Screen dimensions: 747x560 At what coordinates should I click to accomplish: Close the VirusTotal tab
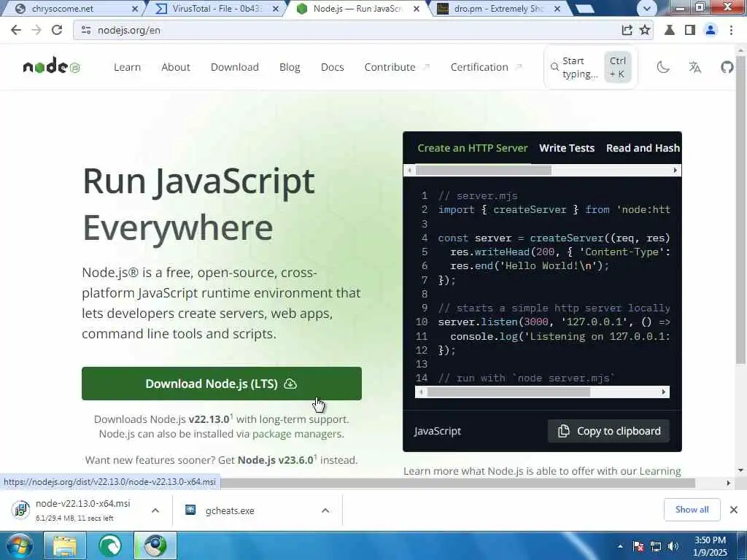(276, 9)
